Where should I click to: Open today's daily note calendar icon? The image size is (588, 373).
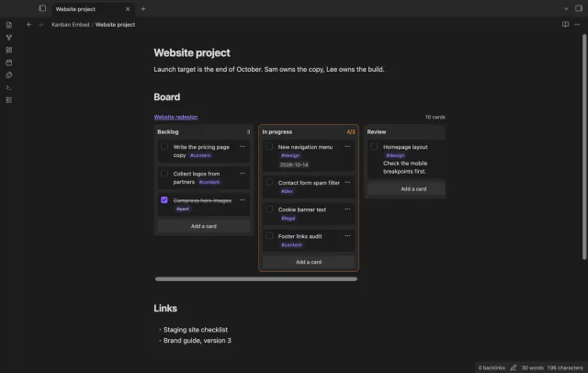tap(9, 62)
